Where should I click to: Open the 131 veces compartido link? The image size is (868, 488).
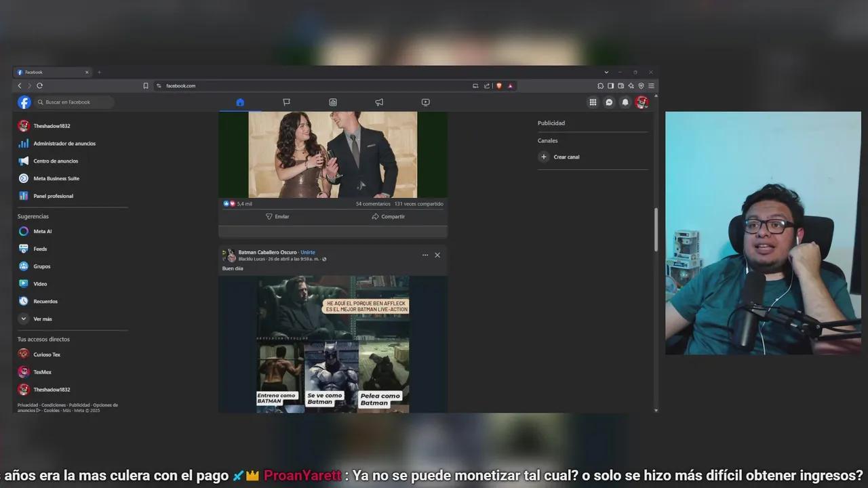[x=419, y=204]
